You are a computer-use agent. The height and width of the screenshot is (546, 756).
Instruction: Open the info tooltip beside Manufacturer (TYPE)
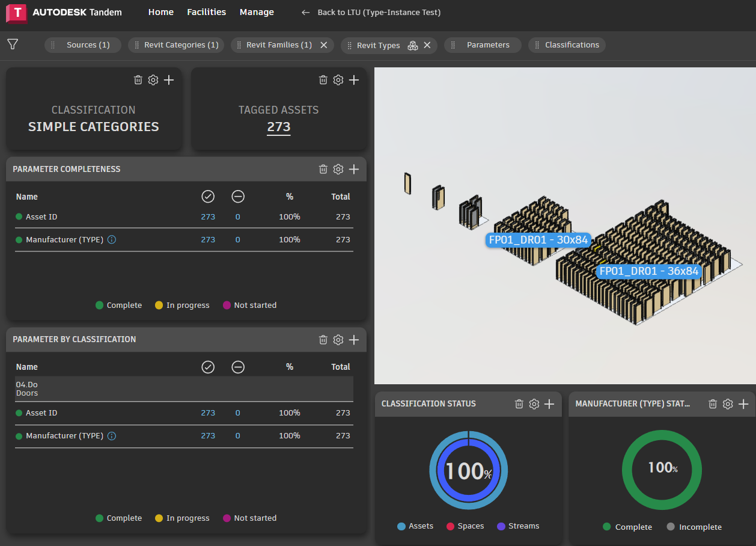pos(111,239)
